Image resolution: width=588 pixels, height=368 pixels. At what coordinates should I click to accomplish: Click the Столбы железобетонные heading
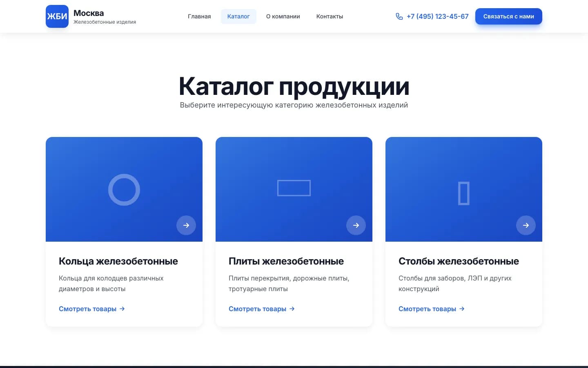459,261
